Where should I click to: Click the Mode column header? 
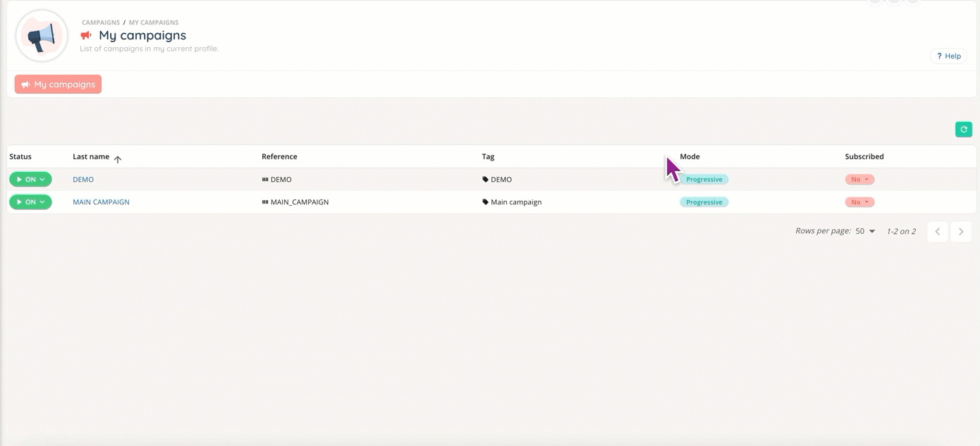tap(690, 156)
